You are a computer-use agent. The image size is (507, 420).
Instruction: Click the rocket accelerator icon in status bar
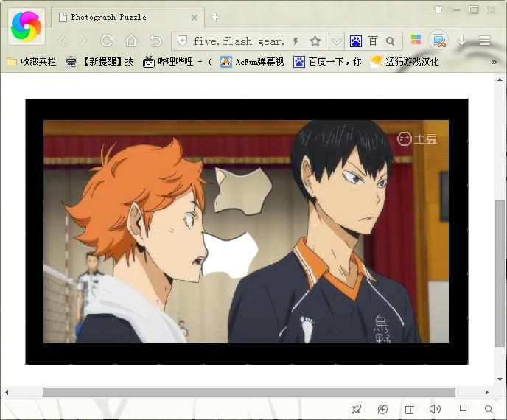coord(357,409)
